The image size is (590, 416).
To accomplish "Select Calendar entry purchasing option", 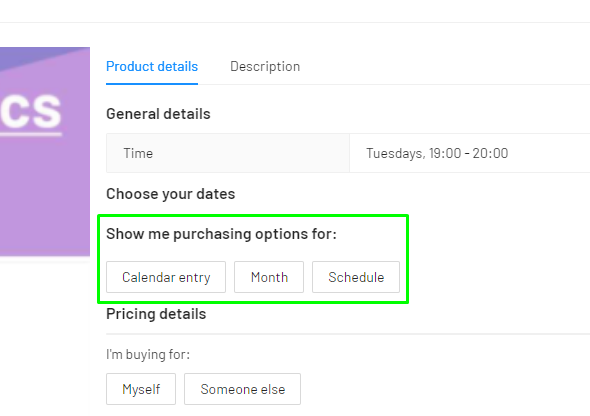I will pos(166,277).
